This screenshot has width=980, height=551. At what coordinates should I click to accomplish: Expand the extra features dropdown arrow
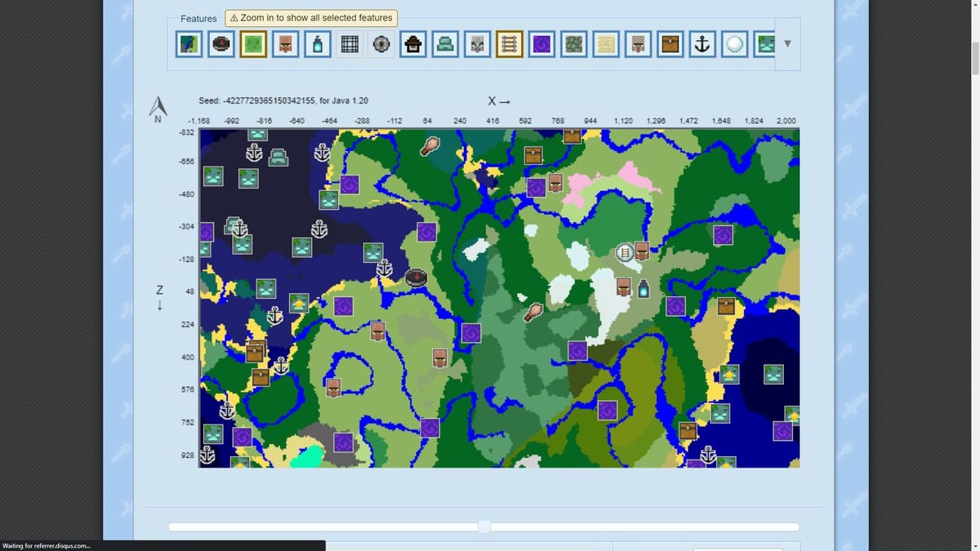[x=786, y=44]
